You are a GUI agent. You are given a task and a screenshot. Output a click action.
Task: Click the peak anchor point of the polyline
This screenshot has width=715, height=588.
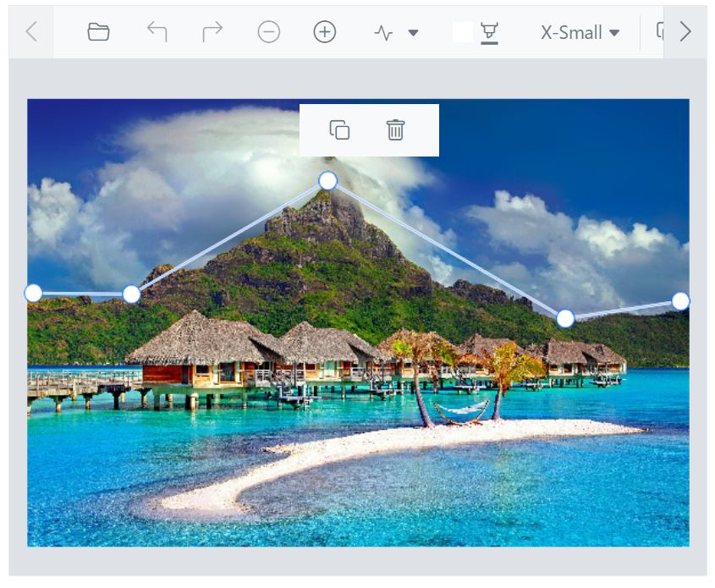[327, 180]
